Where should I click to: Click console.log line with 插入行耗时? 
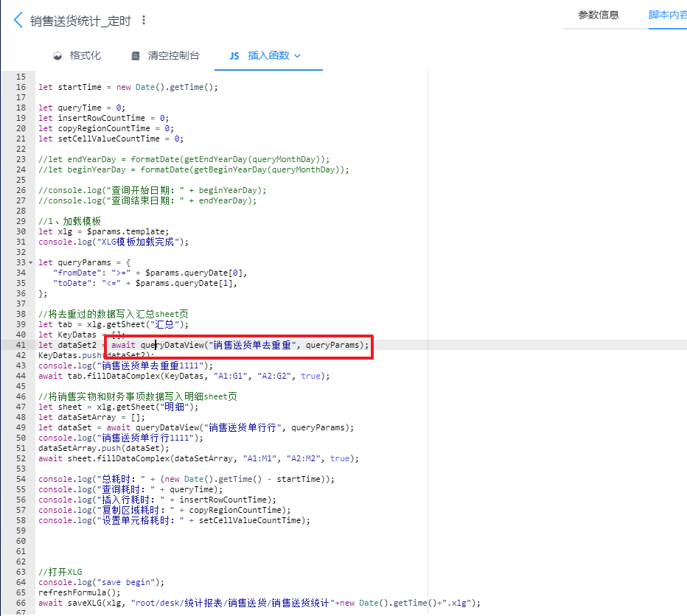coord(157,500)
